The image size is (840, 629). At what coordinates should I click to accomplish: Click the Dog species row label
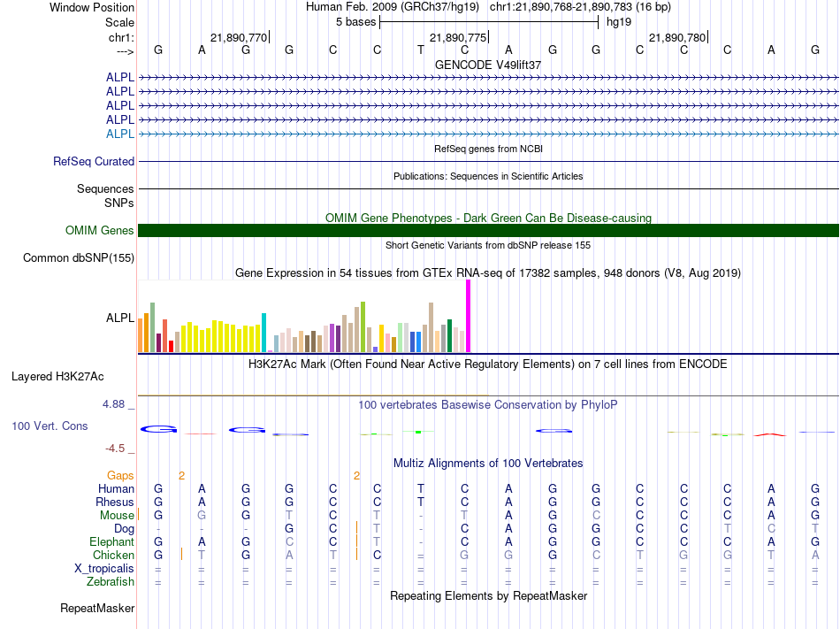[124, 529]
